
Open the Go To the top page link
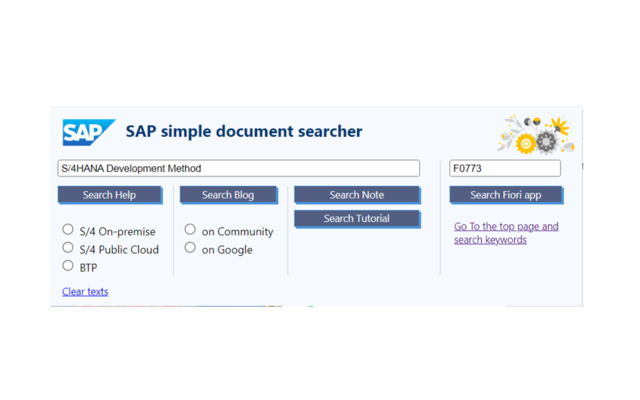(506, 233)
